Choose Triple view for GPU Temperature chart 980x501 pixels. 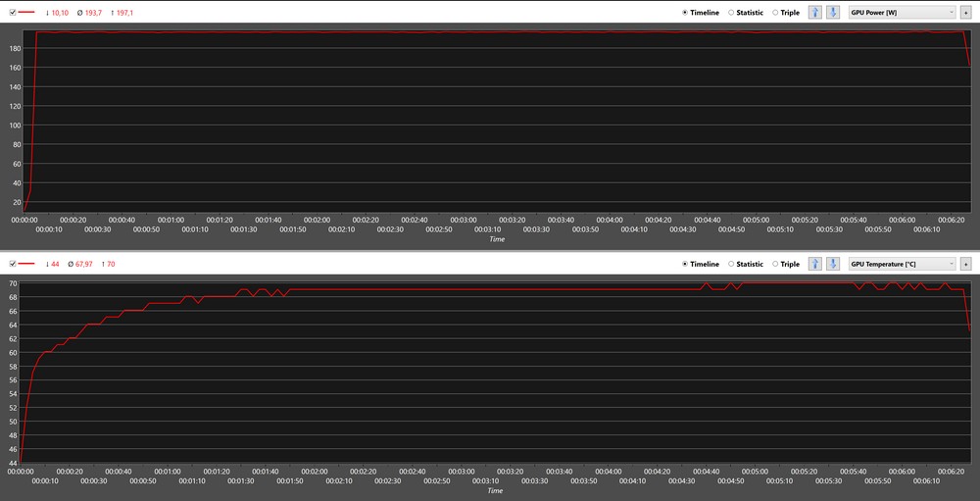pos(776,264)
